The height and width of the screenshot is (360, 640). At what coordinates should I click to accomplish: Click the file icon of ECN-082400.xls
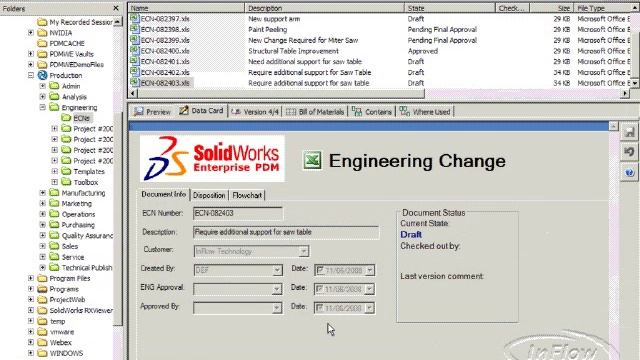click(134, 51)
